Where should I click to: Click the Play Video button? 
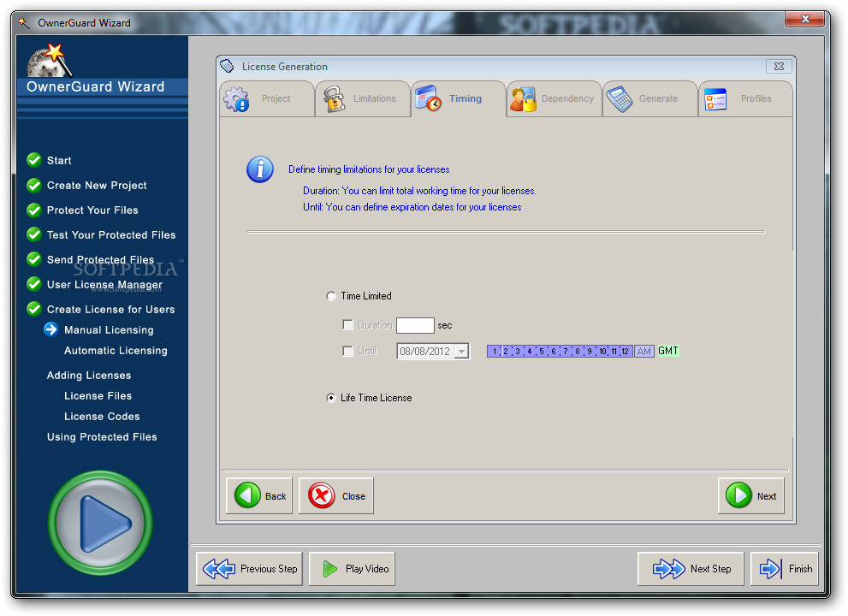click(x=352, y=569)
